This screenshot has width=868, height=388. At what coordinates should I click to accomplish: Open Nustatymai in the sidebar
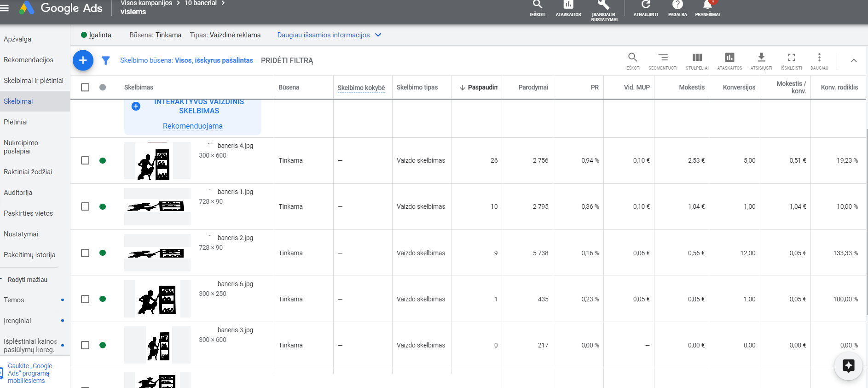pos(21,234)
